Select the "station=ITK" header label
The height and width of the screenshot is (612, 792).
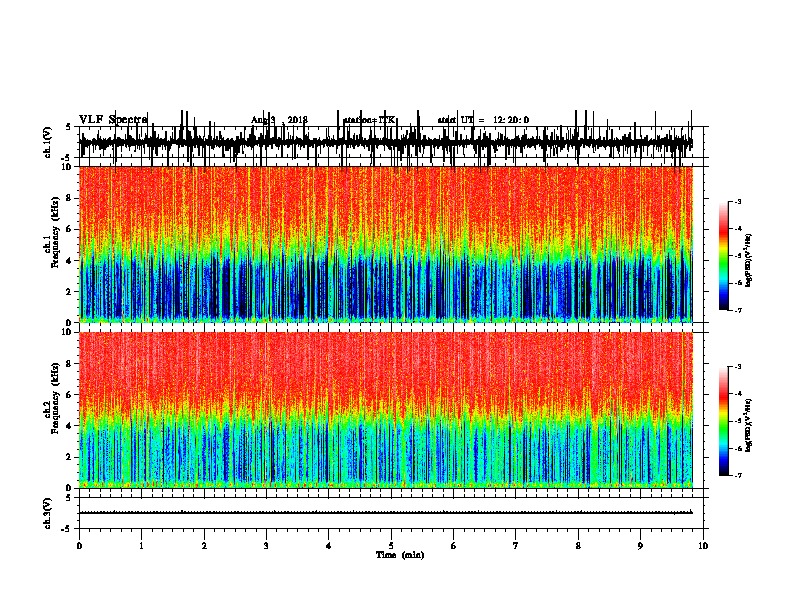[x=369, y=120]
